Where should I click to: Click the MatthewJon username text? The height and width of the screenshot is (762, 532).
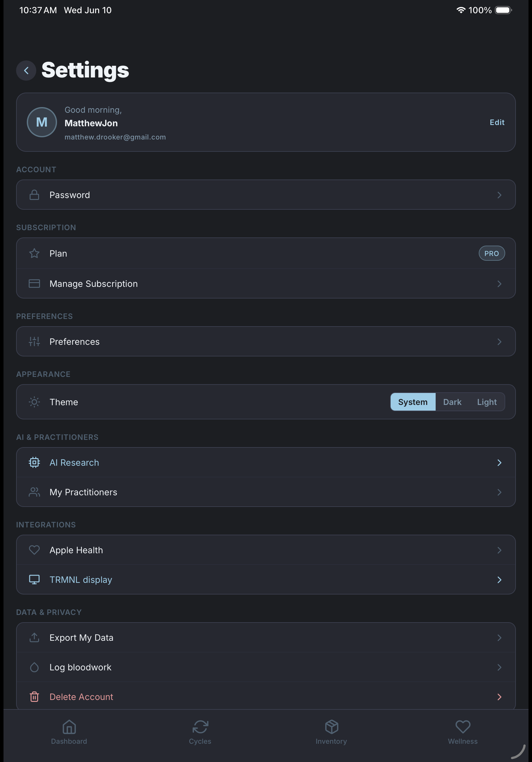[91, 123]
